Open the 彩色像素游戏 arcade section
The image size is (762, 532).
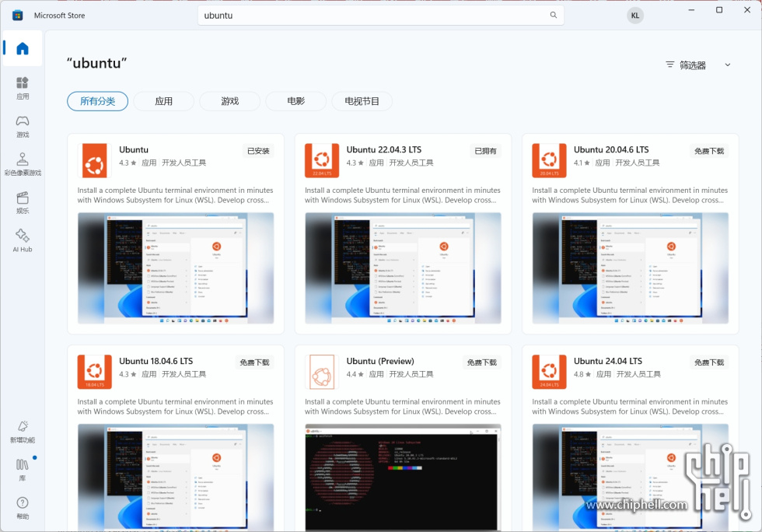pyautogui.click(x=23, y=164)
